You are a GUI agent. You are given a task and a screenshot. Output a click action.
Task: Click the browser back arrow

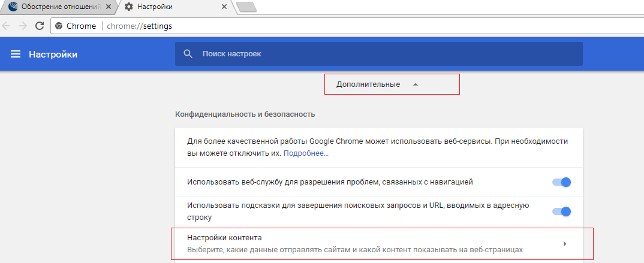pyautogui.click(x=7, y=26)
